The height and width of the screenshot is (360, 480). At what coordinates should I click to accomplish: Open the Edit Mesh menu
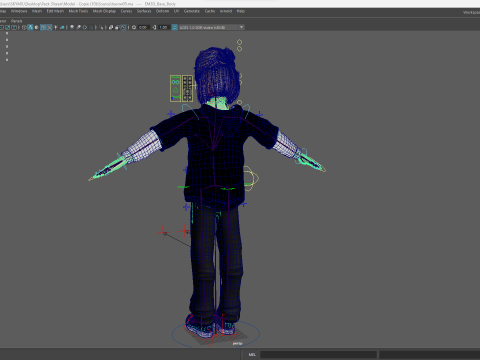55,11
